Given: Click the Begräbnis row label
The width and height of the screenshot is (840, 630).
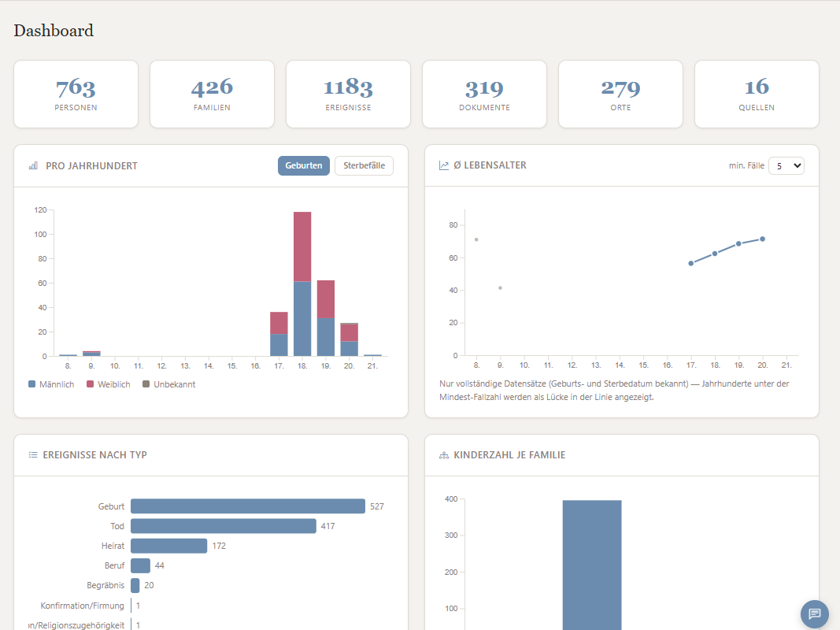Looking at the screenshot, I should pos(105,586).
